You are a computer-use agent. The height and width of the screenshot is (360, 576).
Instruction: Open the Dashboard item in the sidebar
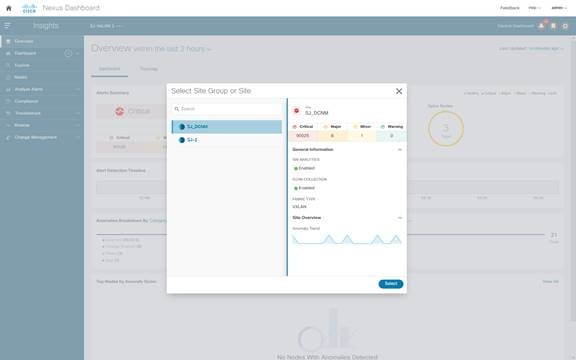[42, 53]
